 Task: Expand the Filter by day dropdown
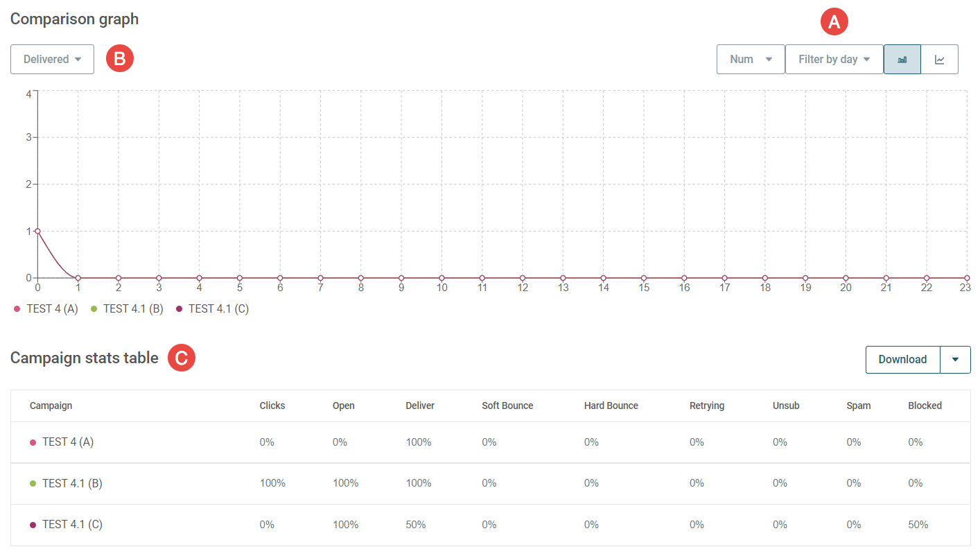834,60
